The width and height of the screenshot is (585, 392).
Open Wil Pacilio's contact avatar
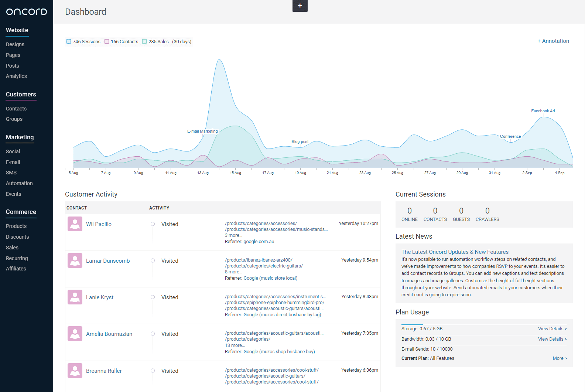[x=75, y=224]
